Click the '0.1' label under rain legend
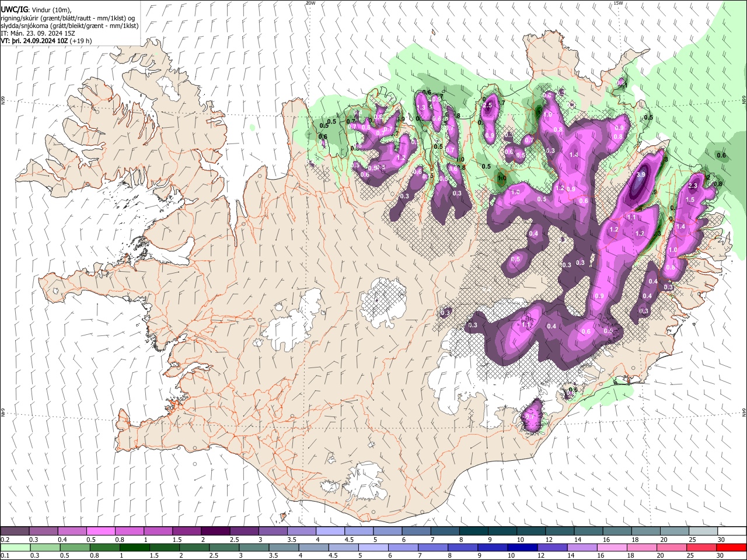This screenshot has width=747, height=560. click(x=5, y=555)
